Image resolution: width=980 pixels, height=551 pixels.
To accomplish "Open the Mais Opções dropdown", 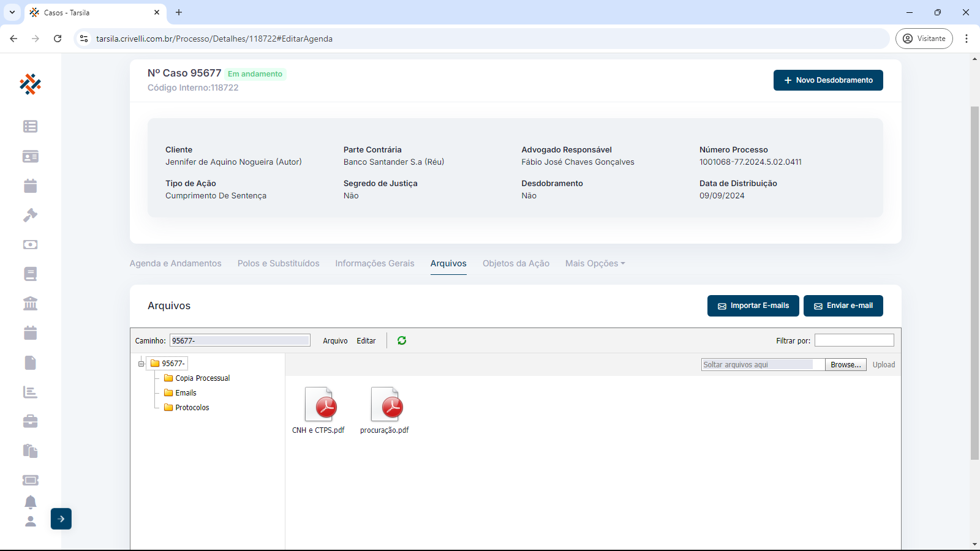I will 595,263.
